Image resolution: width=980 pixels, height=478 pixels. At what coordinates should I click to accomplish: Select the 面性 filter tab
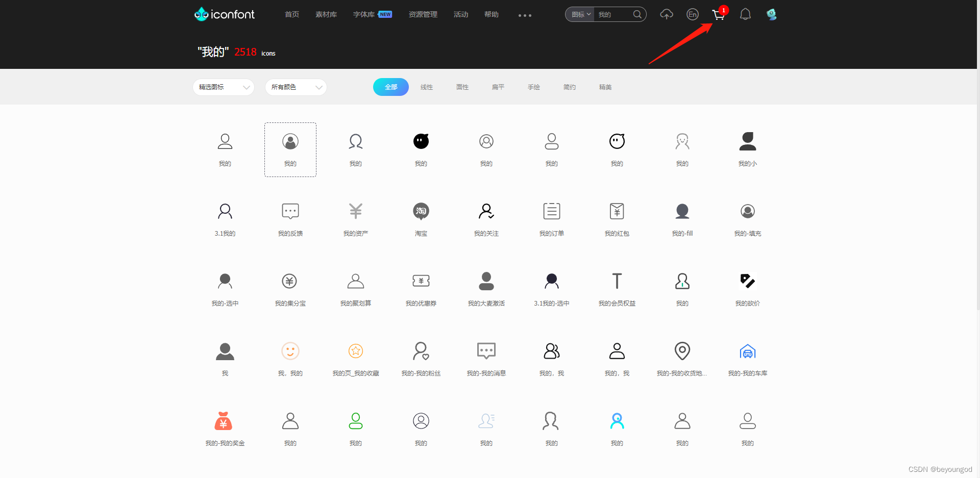(x=462, y=87)
